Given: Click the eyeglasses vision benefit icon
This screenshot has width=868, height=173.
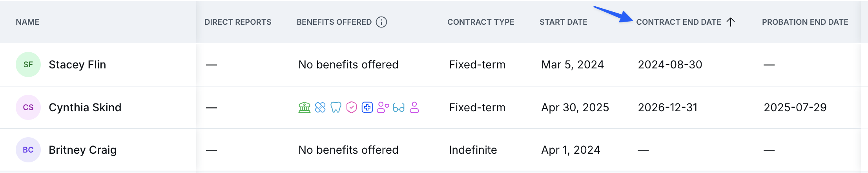Looking at the screenshot, I should pos(399,108).
